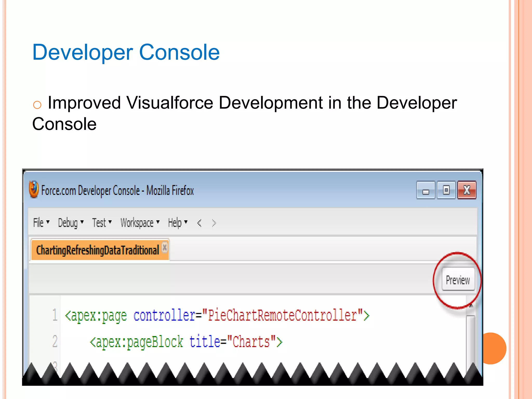The width and height of the screenshot is (532, 399).
Task: Minimize the Developer Console window
Action: click(425, 190)
